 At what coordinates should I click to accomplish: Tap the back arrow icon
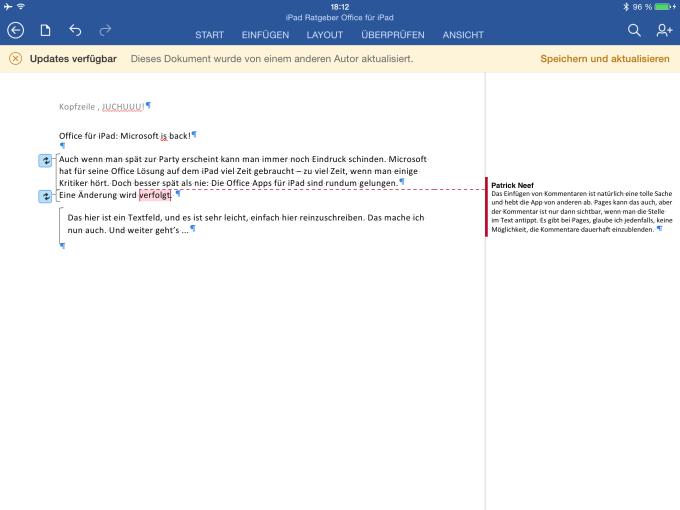pyautogui.click(x=16, y=30)
